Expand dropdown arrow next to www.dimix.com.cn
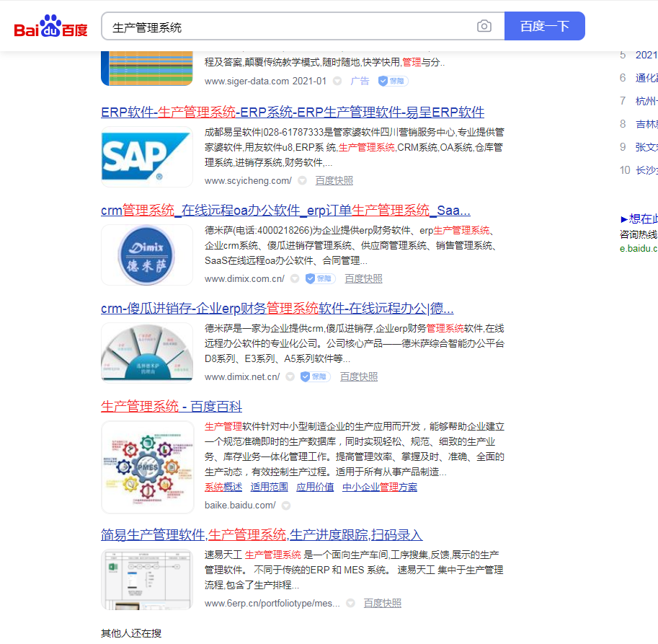Image resolution: width=658 pixels, height=644 pixels. 295,279
